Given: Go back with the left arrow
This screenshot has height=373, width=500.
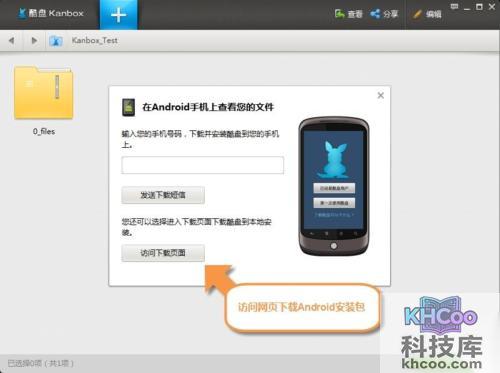Looking at the screenshot, I should coord(11,40).
